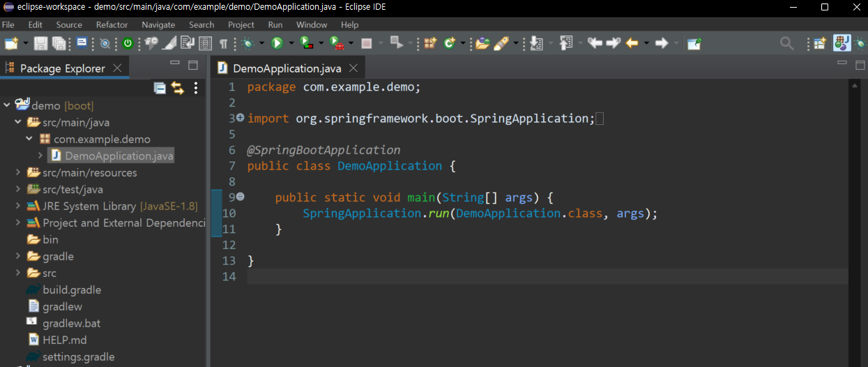Viewport: 868px width, 367px height.
Task: Toggle Block Selection mode
Action: click(x=205, y=43)
